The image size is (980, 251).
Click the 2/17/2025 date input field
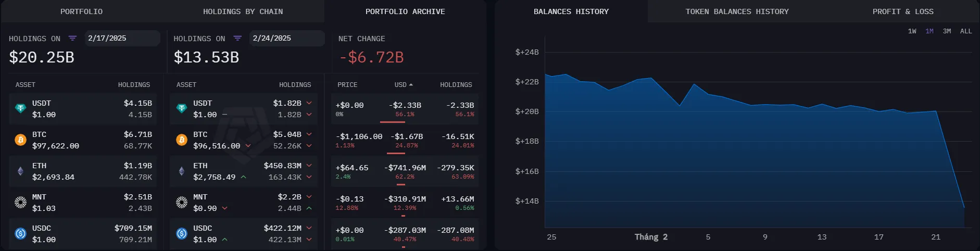point(122,38)
